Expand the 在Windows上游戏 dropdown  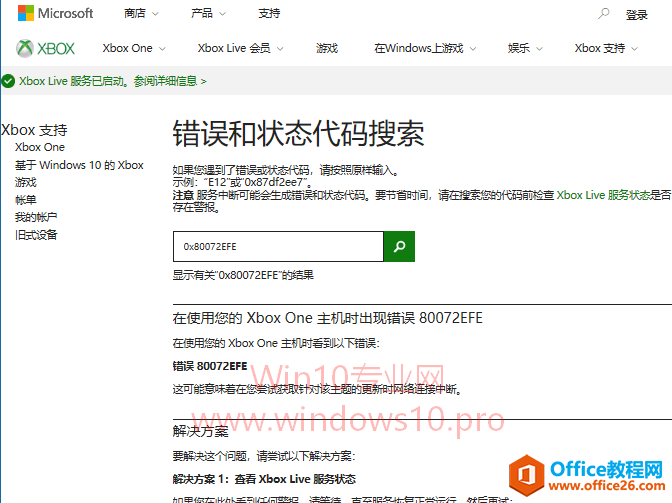coord(425,48)
